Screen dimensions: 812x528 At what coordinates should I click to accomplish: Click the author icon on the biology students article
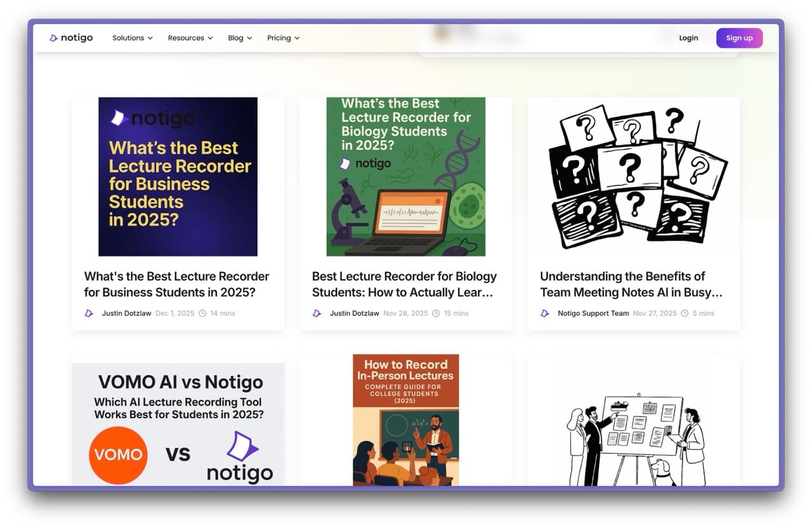[x=317, y=313]
